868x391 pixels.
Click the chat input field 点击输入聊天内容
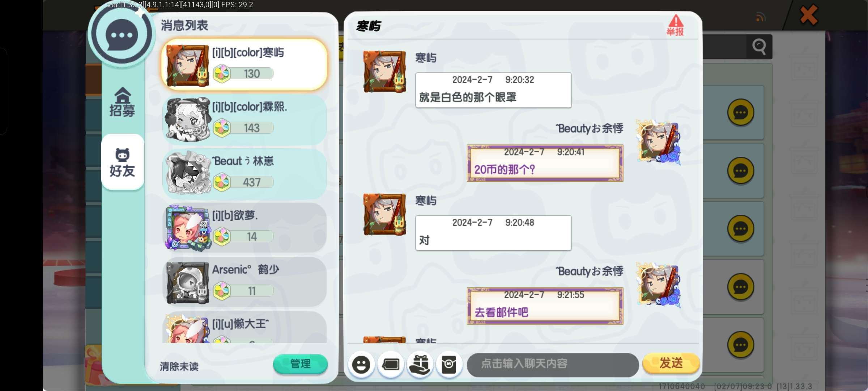[x=553, y=365]
